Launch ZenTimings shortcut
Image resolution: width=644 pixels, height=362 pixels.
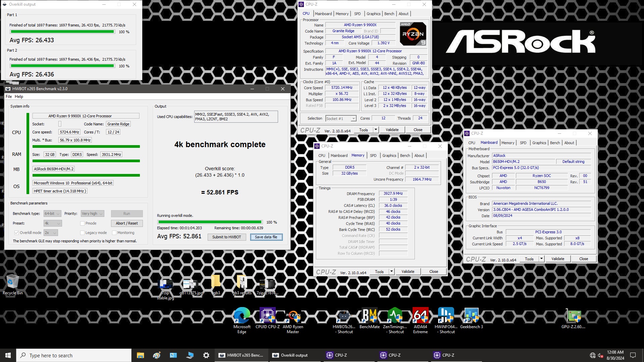pyautogui.click(x=395, y=320)
